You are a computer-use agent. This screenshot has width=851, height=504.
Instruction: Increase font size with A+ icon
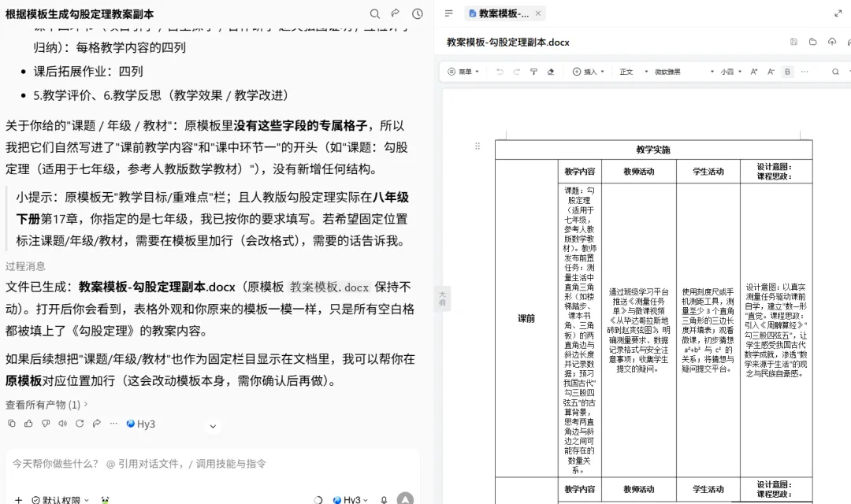click(x=754, y=72)
